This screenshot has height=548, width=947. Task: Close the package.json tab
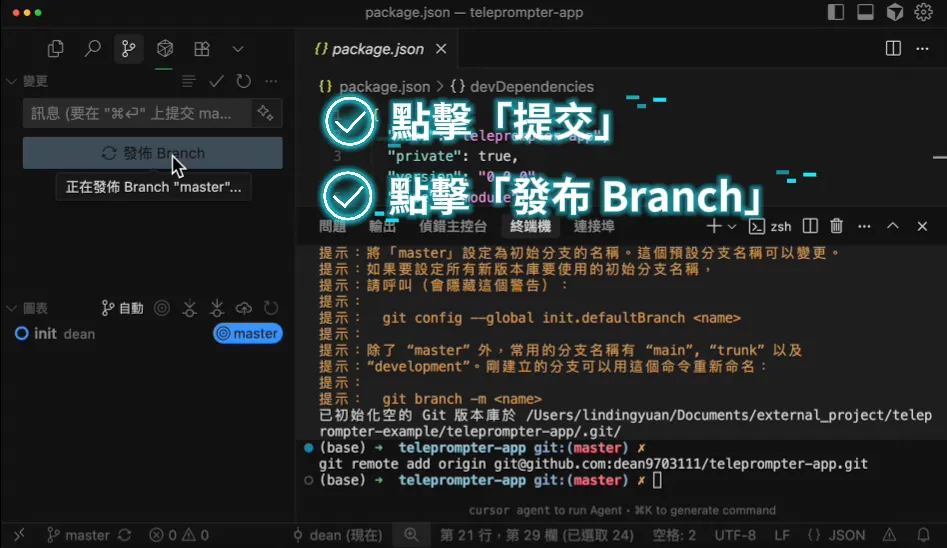(441, 49)
